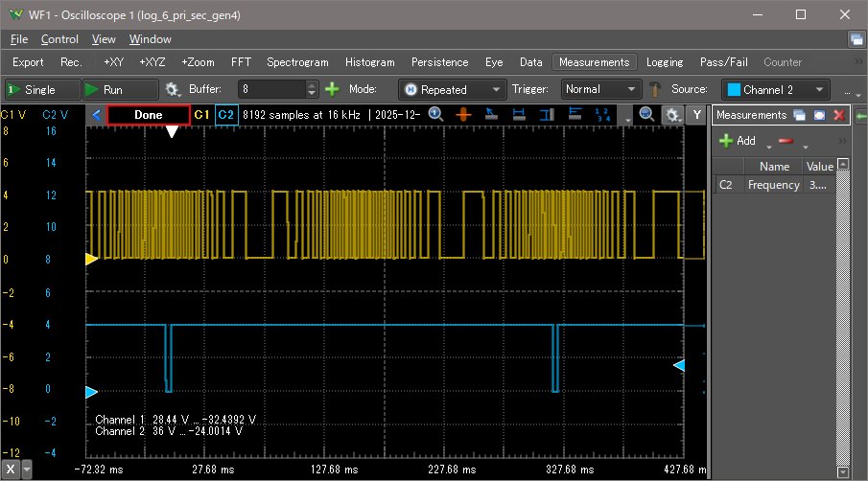The width and height of the screenshot is (868, 481).
Task: Click the blue Channel 2 color swatch
Action: (734, 89)
